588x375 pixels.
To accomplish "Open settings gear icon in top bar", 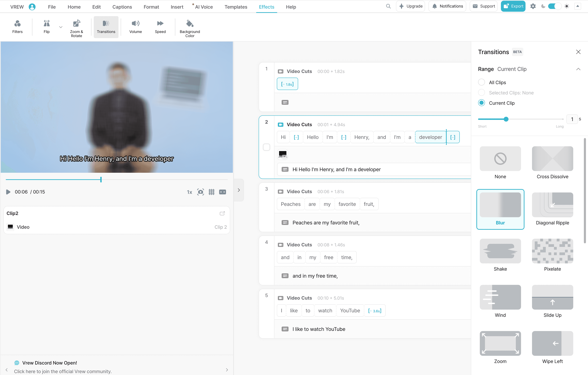I will [533, 6].
